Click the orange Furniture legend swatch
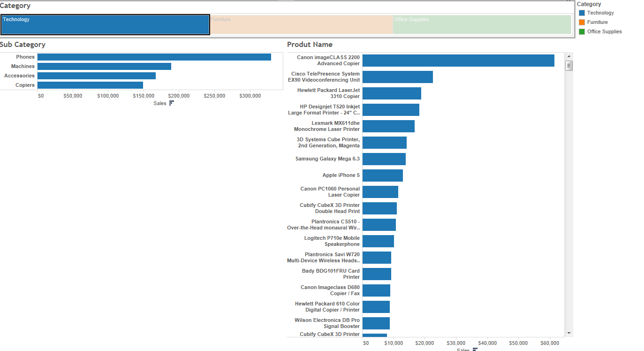This screenshot has height=351, width=644. tap(582, 23)
